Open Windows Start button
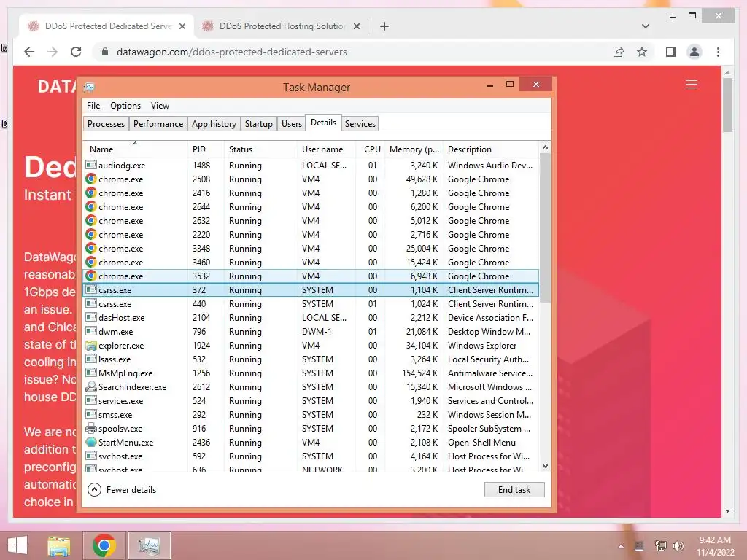Viewport: 747px width, 560px height. click(x=18, y=545)
